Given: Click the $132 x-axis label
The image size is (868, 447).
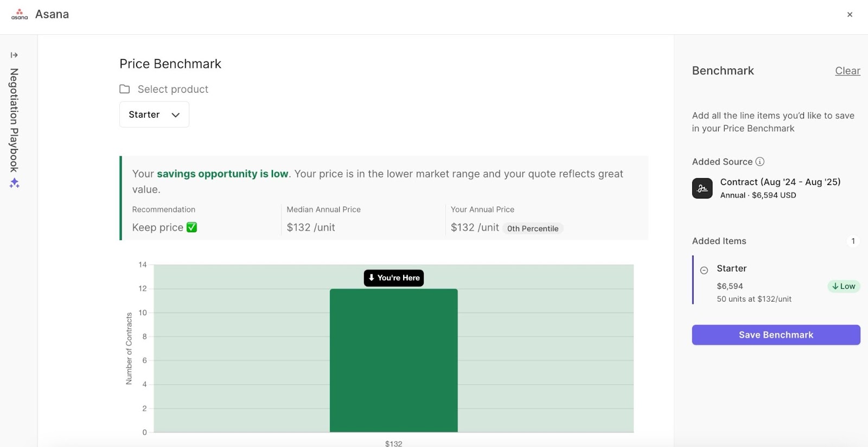Looking at the screenshot, I should 394,443.
